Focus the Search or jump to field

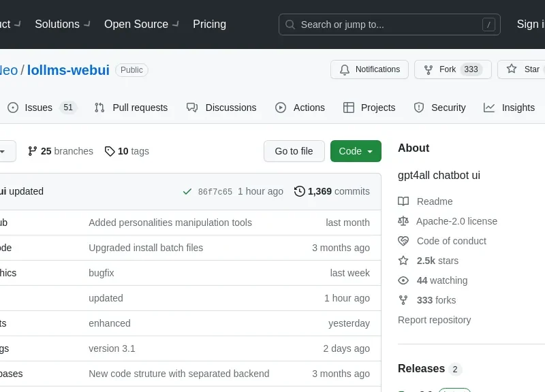pyautogui.click(x=389, y=24)
